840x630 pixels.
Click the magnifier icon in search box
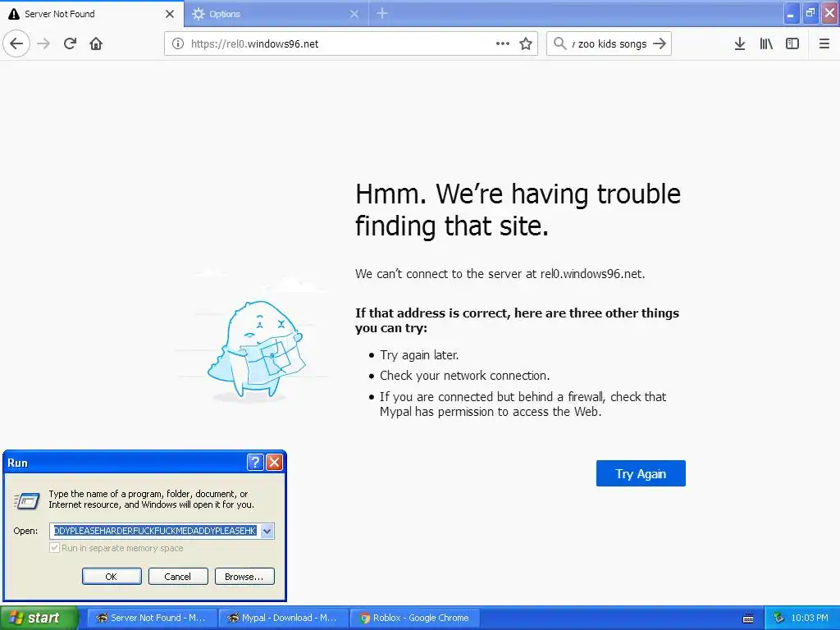click(x=559, y=43)
